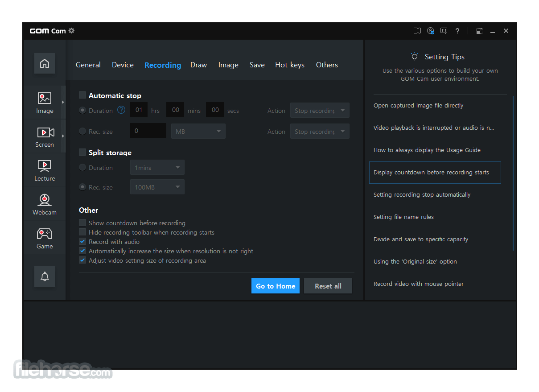
Task: Click the seconds field showing 00
Action: [x=215, y=110]
